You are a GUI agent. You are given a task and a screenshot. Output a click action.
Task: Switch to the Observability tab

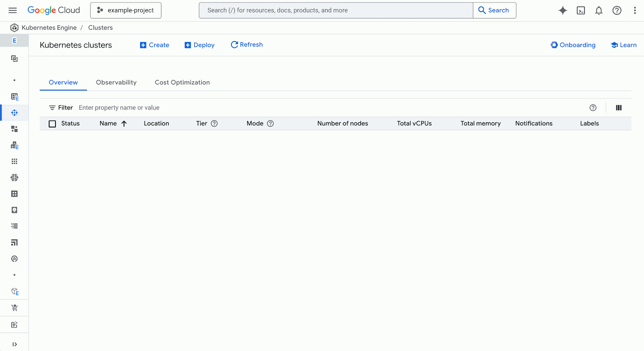click(x=116, y=82)
